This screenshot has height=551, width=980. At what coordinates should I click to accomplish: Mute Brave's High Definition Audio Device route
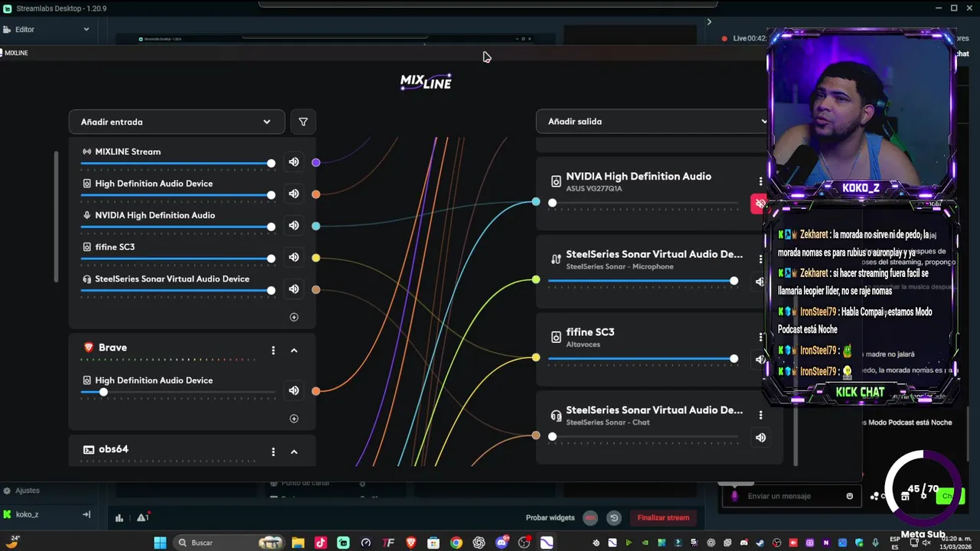click(294, 390)
